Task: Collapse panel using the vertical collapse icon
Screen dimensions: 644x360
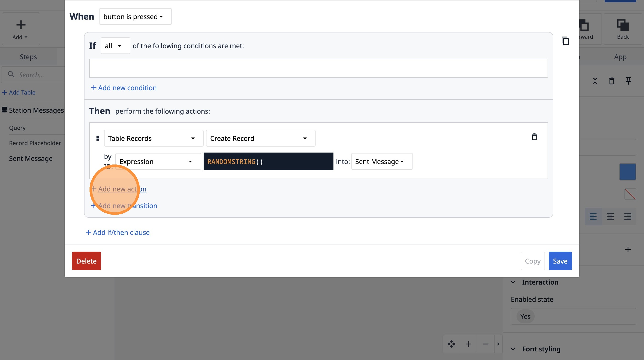Action: 595,81
